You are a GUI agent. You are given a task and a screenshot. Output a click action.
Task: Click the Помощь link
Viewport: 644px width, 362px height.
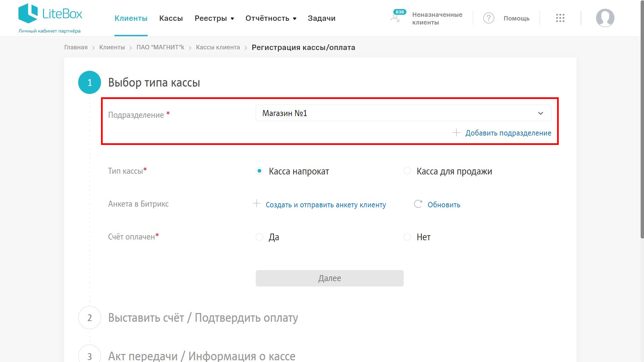pyautogui.click(x=516, y=18)
